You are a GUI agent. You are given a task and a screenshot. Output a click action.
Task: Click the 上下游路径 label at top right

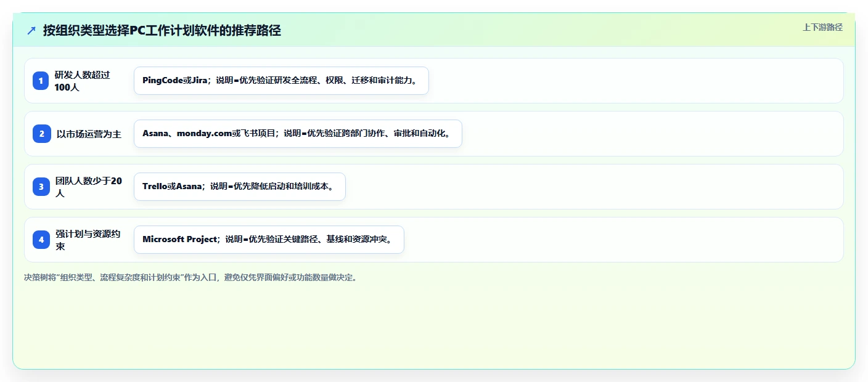pyautogui.click(x=822, y=27)
